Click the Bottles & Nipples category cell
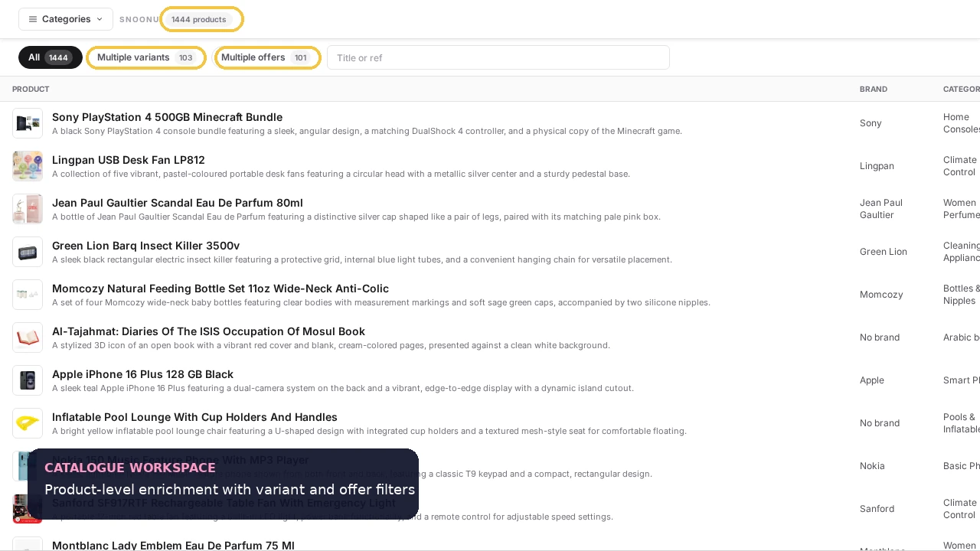The image size is (980, 551). click(x=962, y=295)
